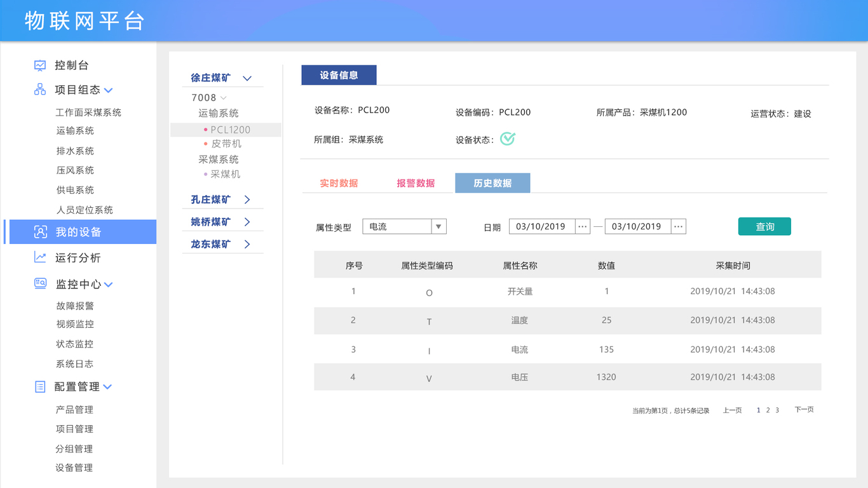This screenshot has height=488, width=868.
Task: Collapse the 7008 node chevron
Action: click(x=223, y=98)
